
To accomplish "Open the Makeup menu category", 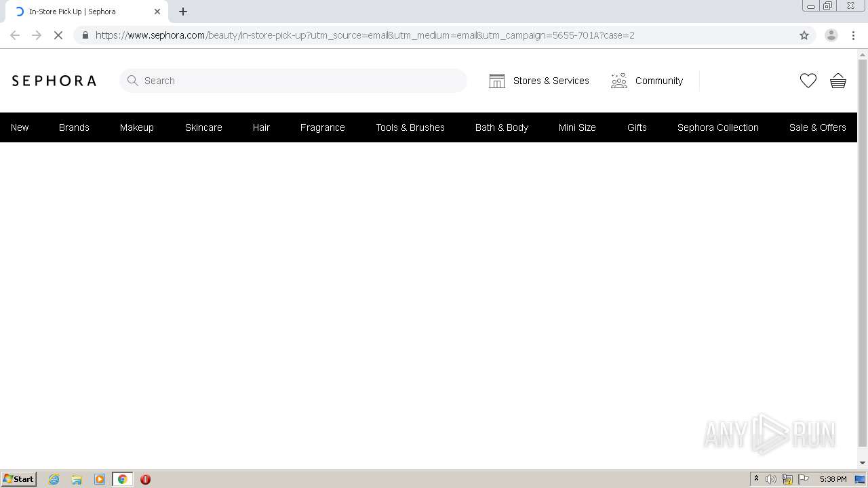I will tap(137, 127).
